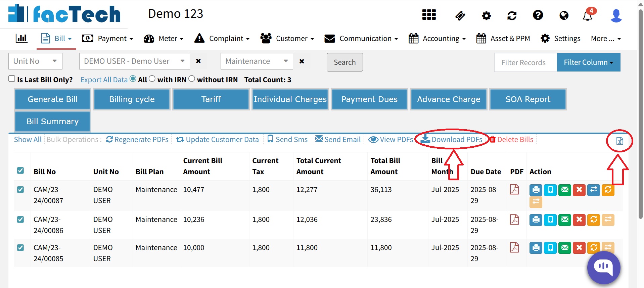Image resolution: width=644 pixels, height=288 pixels.
Task: Open the Payment menu
Action: click(108, 39)
